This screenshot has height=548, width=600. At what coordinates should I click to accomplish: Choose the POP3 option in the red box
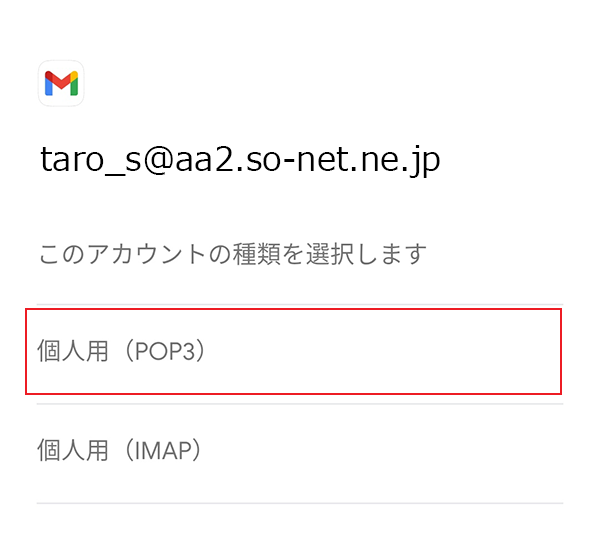pyautogui.click(x=292, y=351)
